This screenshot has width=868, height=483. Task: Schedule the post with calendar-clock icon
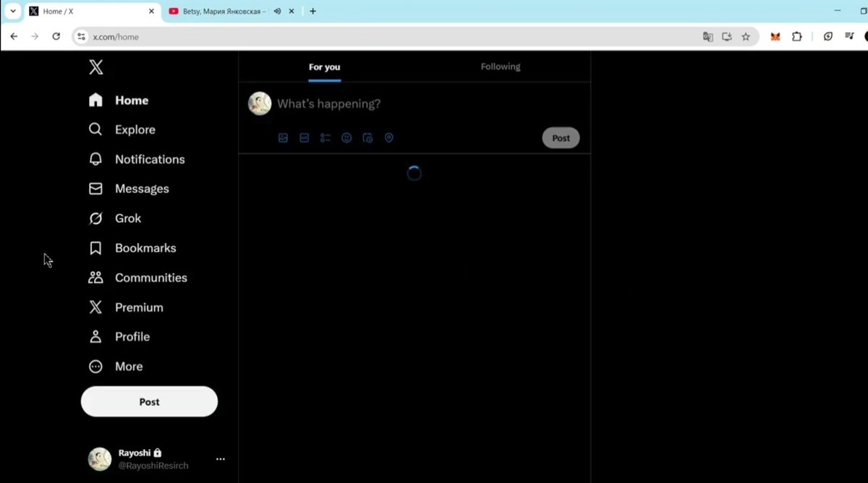pos(367,138)
